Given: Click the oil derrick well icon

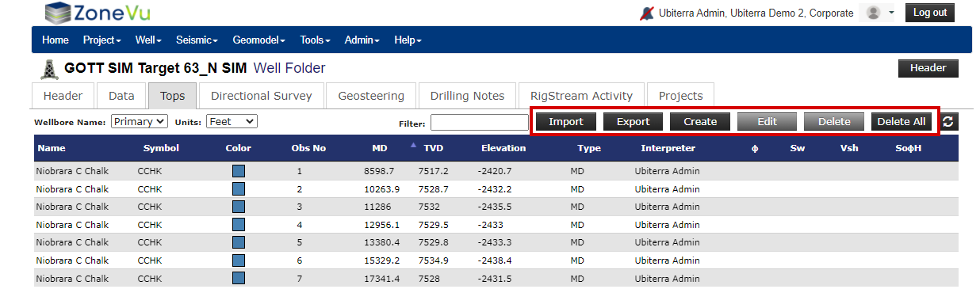Looking at the screenshot, I should (x=50, y=69).
